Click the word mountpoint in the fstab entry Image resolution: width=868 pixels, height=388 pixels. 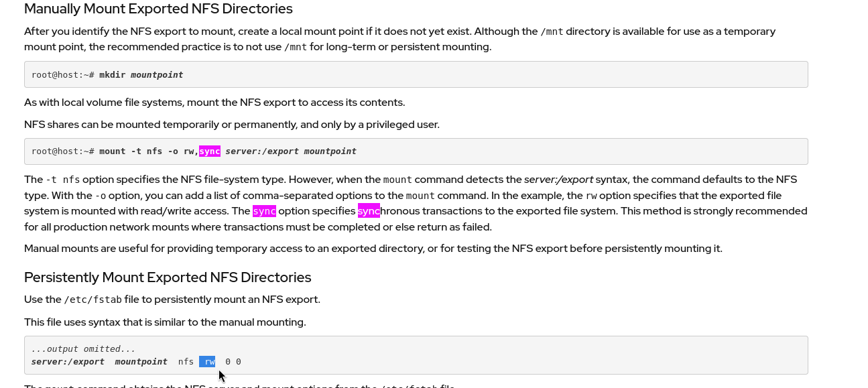(141, 362)
